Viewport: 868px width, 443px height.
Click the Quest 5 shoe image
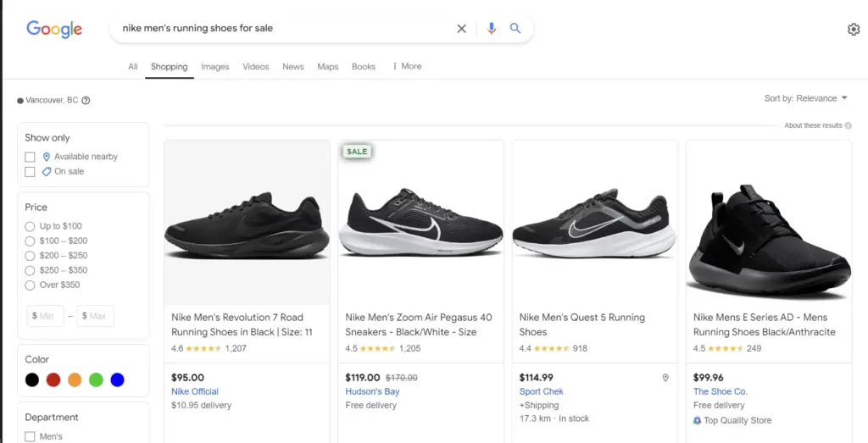tap(594, 223)
